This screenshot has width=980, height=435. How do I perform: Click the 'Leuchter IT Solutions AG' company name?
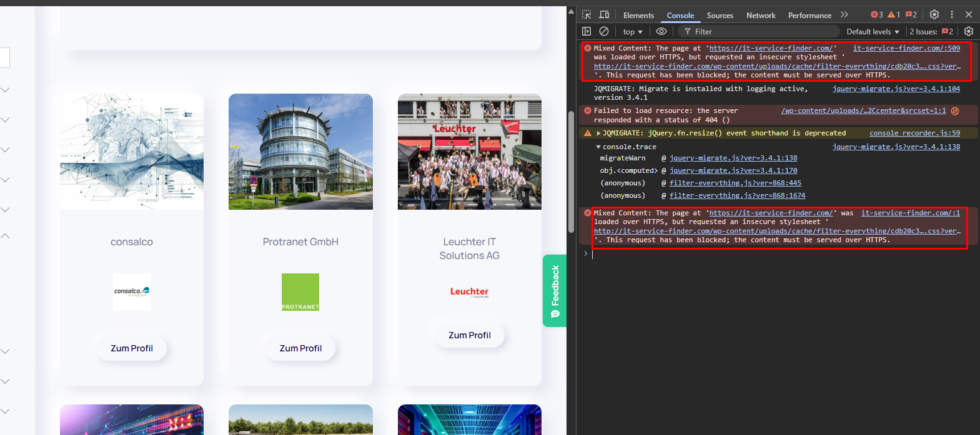(470, 248)
